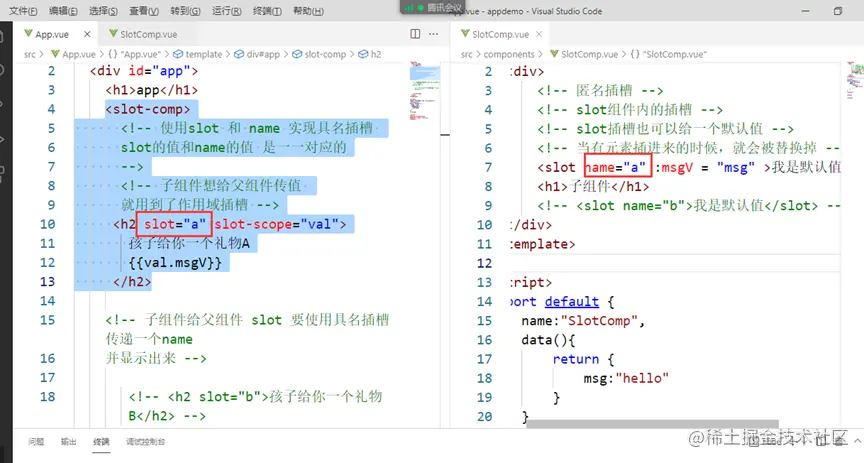Viewport: 864px width, 463px height.
Task: Click App.vue breadcrumb file item
Action: 79,54
